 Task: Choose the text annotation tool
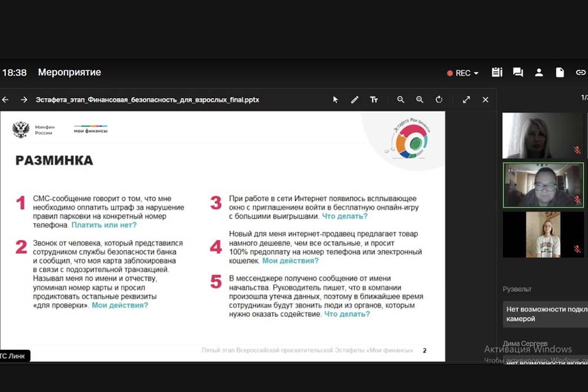[374, 100]
